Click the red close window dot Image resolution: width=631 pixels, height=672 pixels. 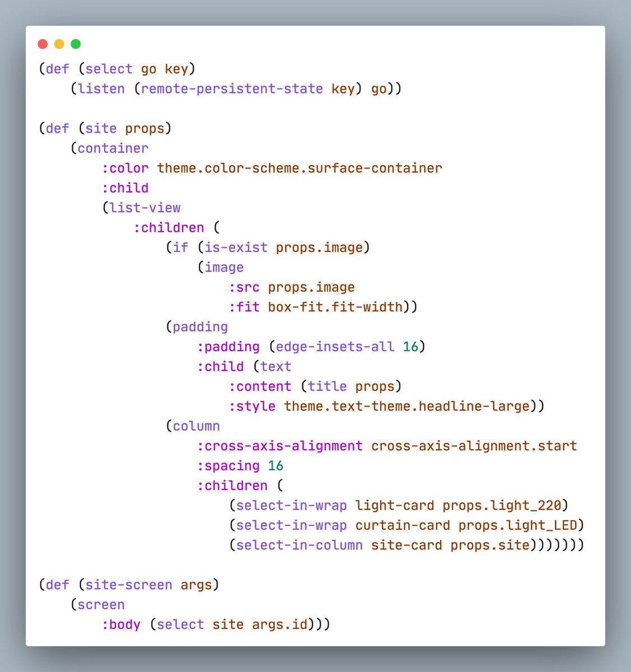[x=43, y=44]
